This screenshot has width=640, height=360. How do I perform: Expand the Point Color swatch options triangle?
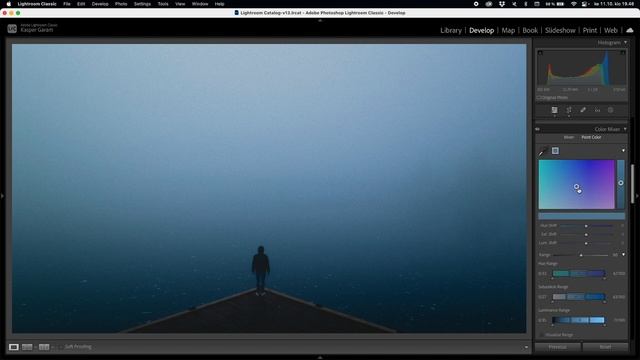tap(623, 151)
